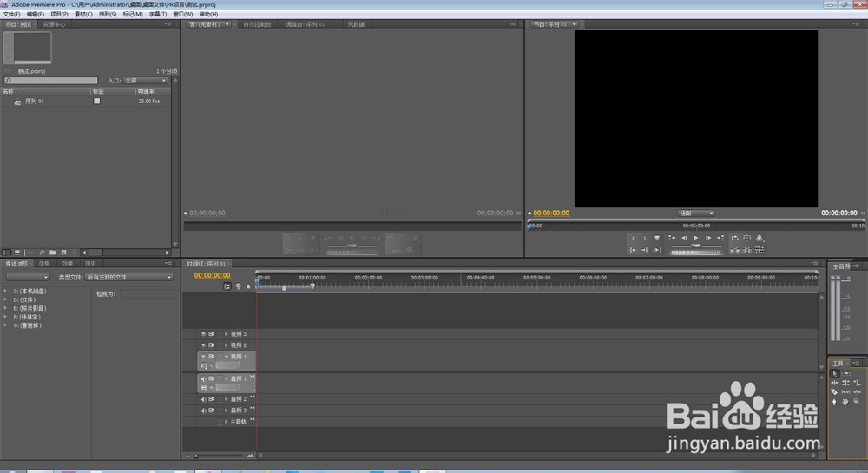Screen dimensions: 868x473
Task: Open the 窗口(W) menu
Action: click(x=182, y=15)
